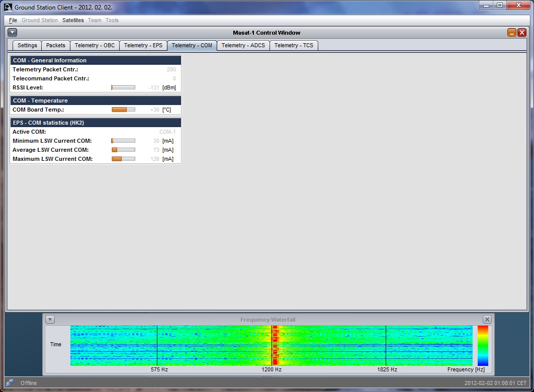534x392 pixels.
Task: Close the Frequency Waterfall panel
Action: 487,320
